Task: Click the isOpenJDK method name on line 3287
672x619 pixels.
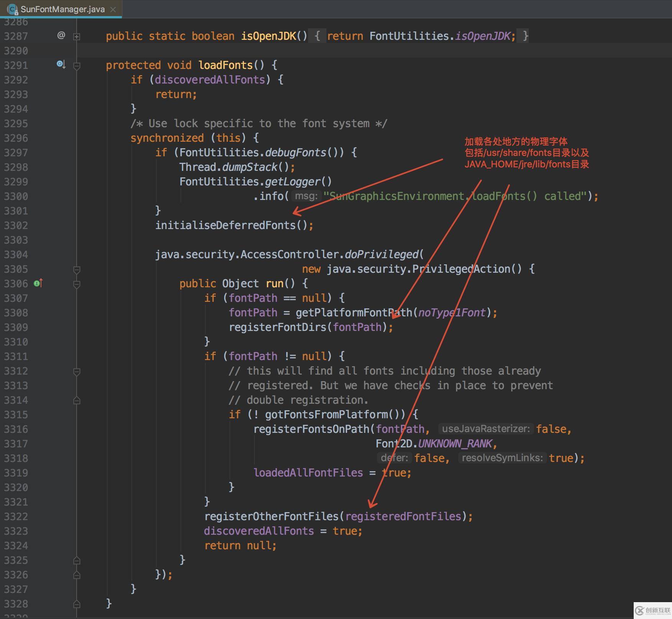Action: coord(269,36)
